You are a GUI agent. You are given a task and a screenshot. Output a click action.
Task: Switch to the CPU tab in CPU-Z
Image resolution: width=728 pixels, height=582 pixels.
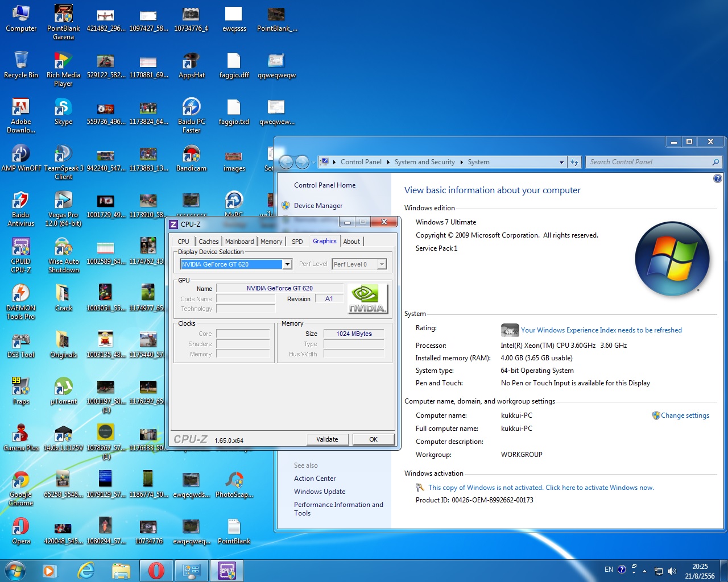pos(183,242)
